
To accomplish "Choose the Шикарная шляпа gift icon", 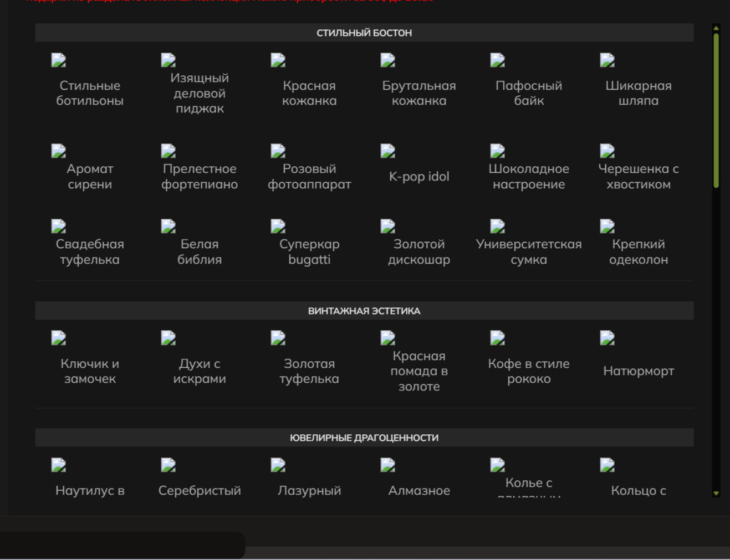I will (608, 60).
